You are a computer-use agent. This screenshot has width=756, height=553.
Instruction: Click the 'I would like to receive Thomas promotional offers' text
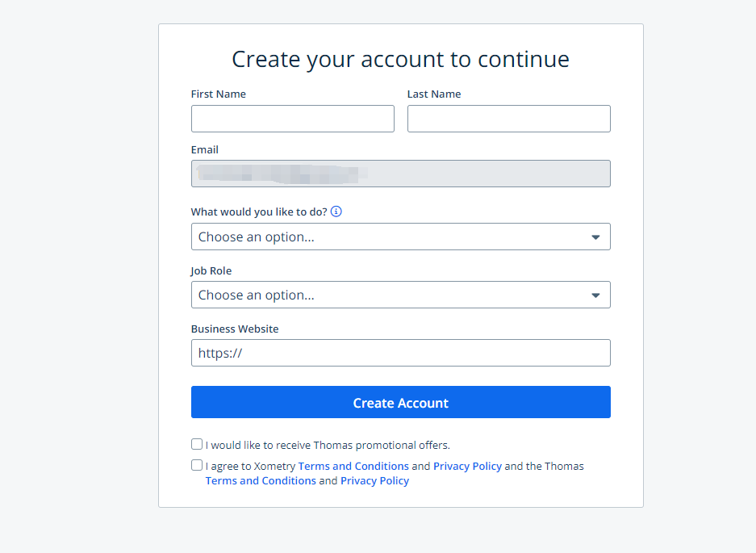click(x=328, y=445)
